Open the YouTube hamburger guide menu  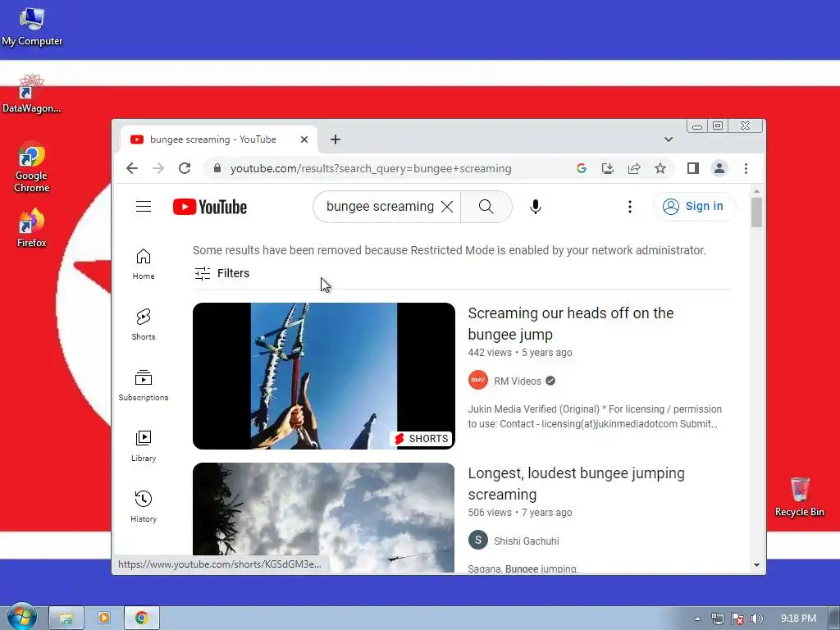pos(144,206)
